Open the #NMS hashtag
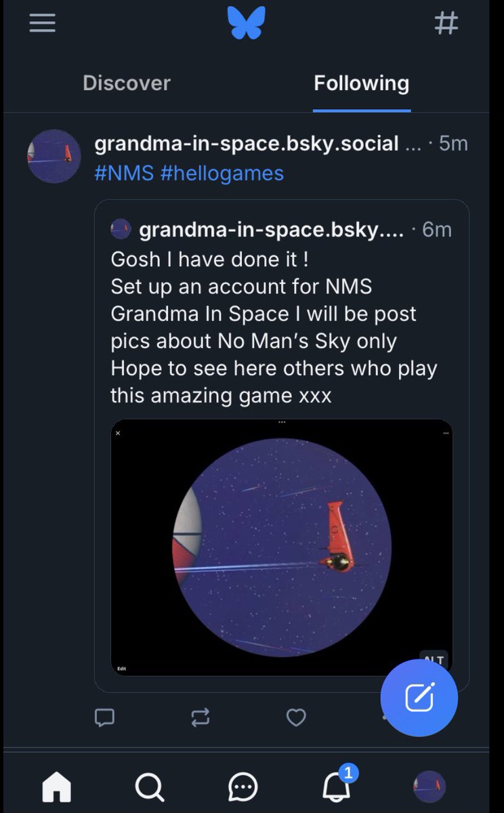Viewport: 504px width, 813px height. 124,173
